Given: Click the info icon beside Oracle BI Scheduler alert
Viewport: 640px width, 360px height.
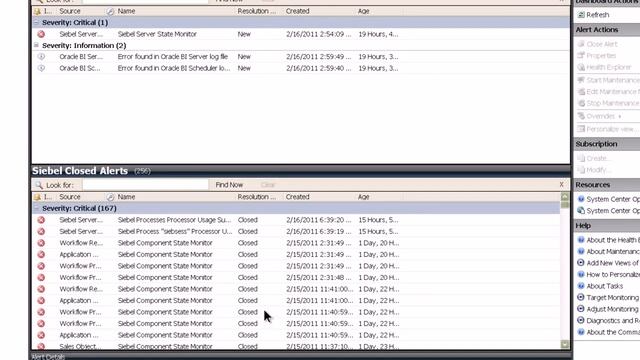Looking at the screenshot, I should click(x=41, y=68).
